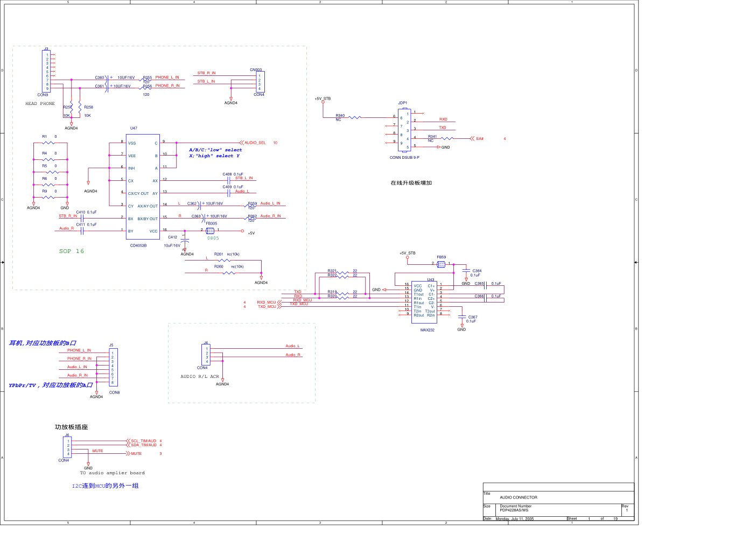The width and height of the screenshot is (756, 534).
Task: Click capacitor C363 label
Action: 196,216
